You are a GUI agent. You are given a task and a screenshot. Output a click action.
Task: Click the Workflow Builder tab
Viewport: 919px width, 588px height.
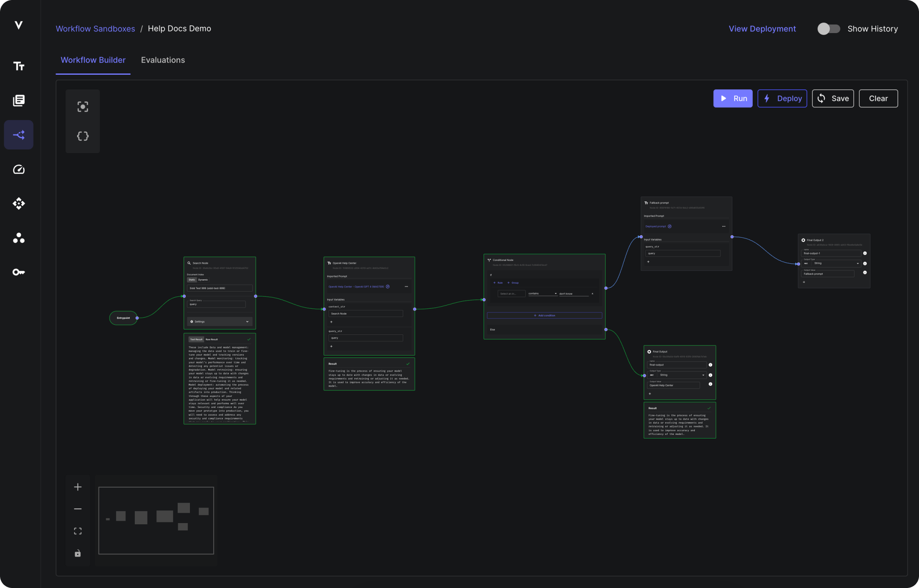pos(93,59)
